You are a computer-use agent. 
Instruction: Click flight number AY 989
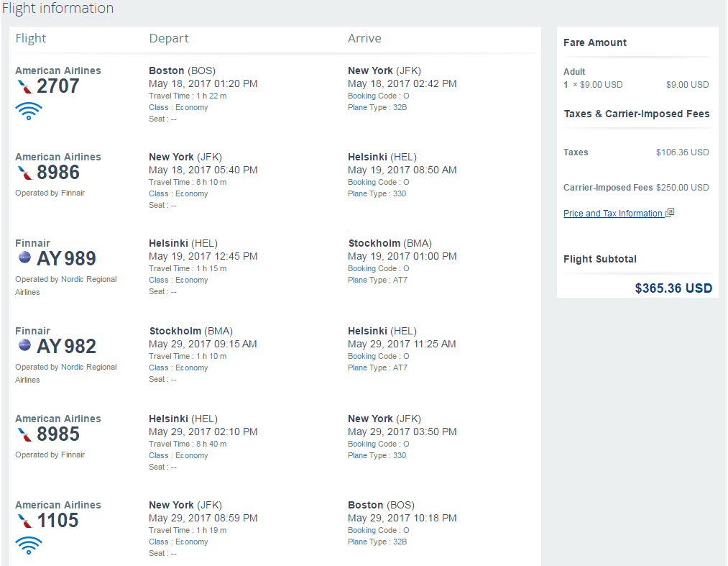pos(66,258)
